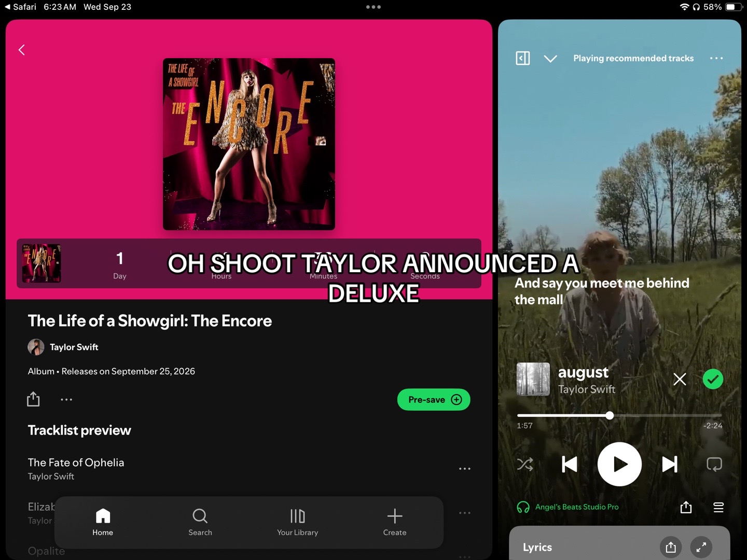Toggle the green saved checkmark for august

click(713, 379)
